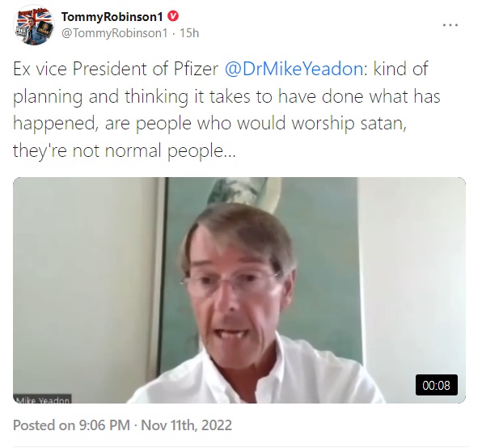Viewport: 482px width, 448px height.
Task: Click the red verified badge
Action: click(173, 16)
